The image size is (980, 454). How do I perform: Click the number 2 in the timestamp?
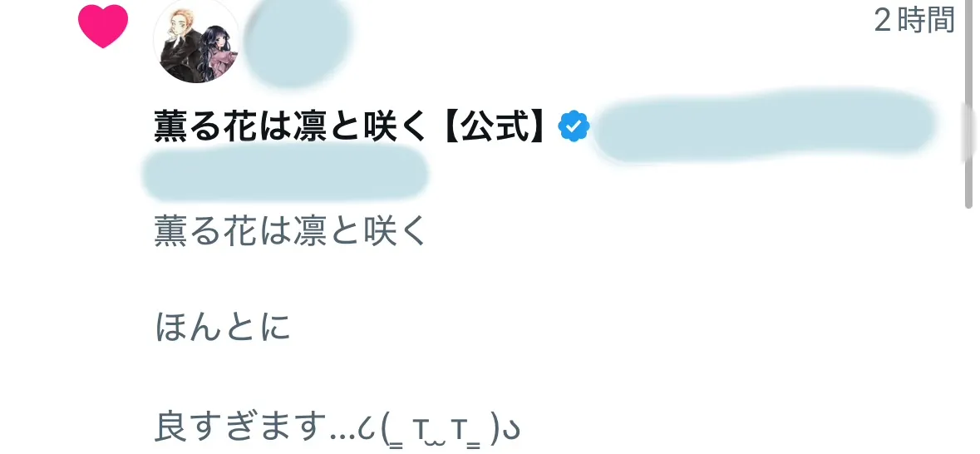tap(883, 21)
